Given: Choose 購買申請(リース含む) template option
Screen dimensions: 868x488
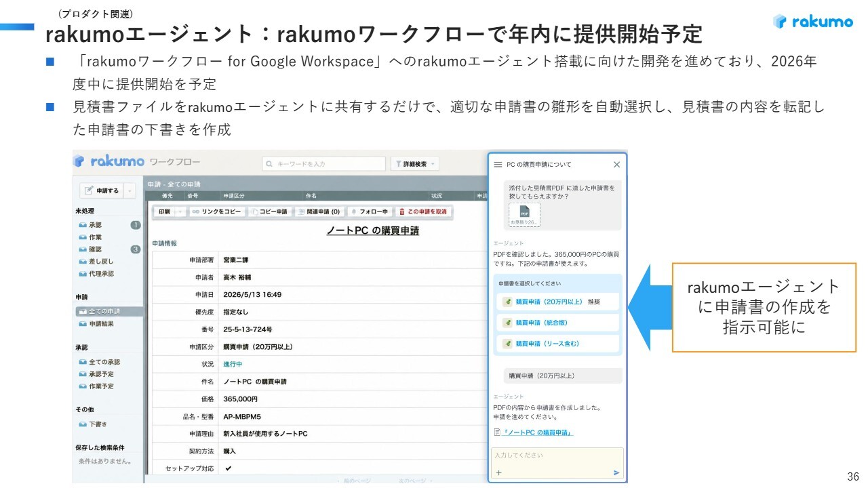Looking at the screenshot, I should point(558,344).
